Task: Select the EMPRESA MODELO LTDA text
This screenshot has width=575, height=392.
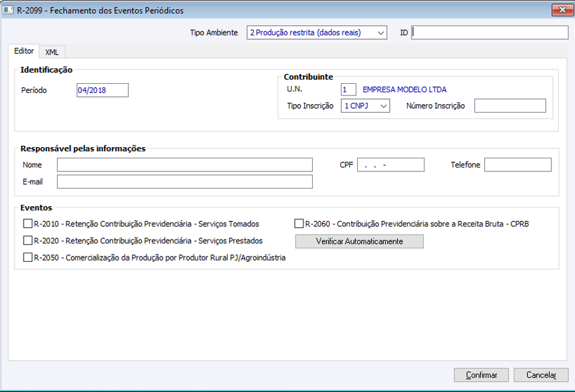Action: click(404, 90)
